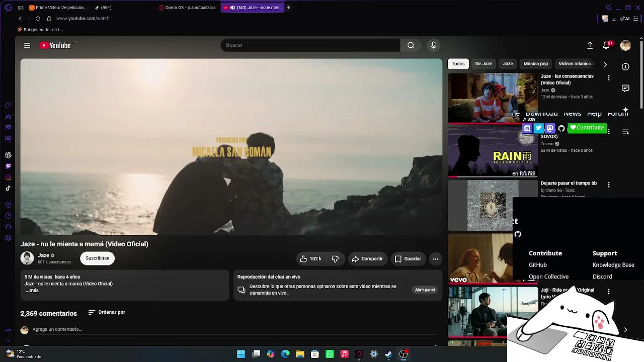Screen dimensions: 644x362
Task: Click the Knowledge Base link under Support
Action: tap(613, 265)
